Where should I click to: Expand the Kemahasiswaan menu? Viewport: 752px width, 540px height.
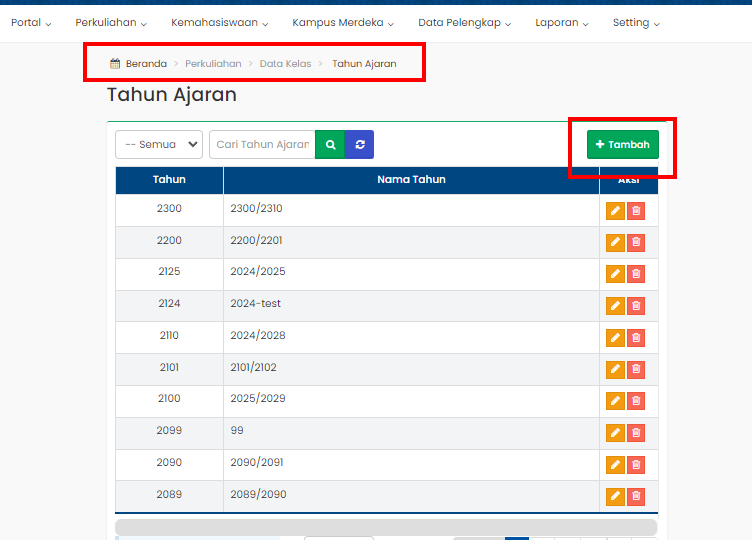point(220,23)
